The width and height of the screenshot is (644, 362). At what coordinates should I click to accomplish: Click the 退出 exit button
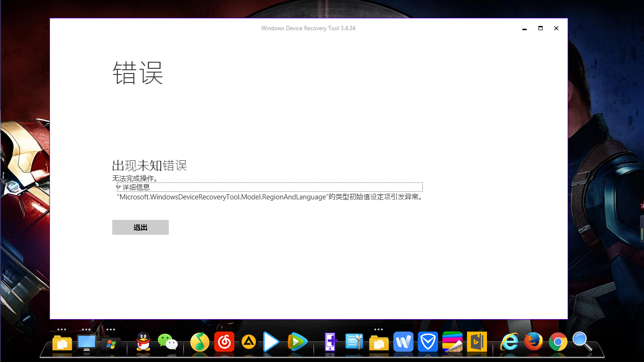tap(140, 227)
